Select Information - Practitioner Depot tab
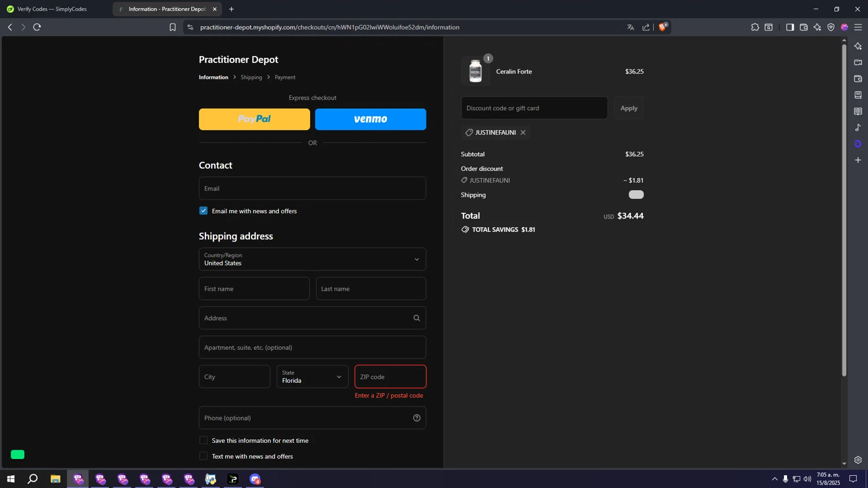The height and width of the screenshot is (488, 868). [x=167, y=9]
